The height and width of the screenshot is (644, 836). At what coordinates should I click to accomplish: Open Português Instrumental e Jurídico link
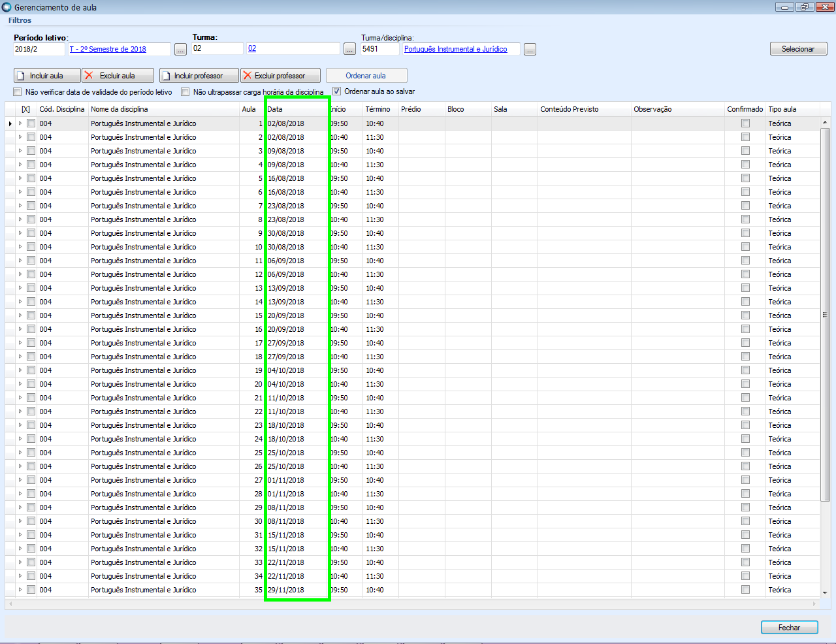point(455,49)
